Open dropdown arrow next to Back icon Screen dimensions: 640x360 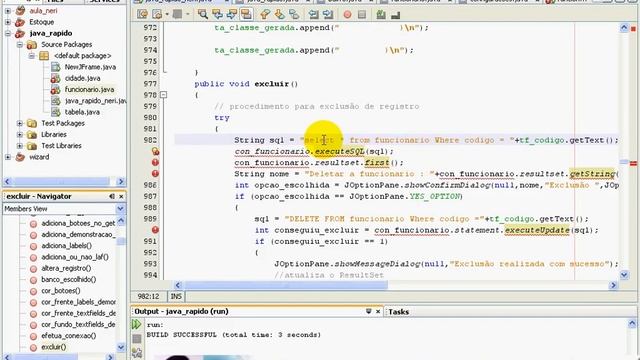(x=167, y=15)
